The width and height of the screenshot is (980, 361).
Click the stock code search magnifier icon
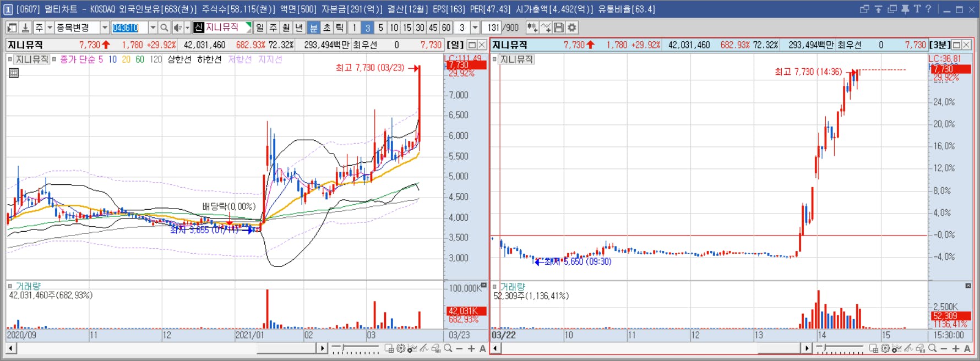(x=164, y=28)
